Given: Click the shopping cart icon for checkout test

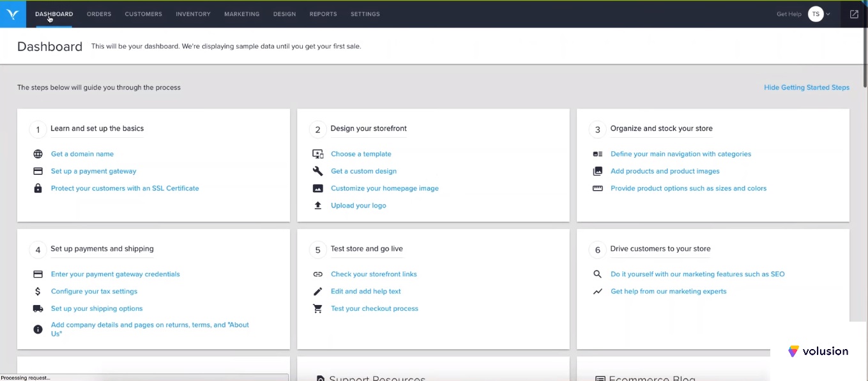Looking at the screenshot, I should [x=317, y=308].
